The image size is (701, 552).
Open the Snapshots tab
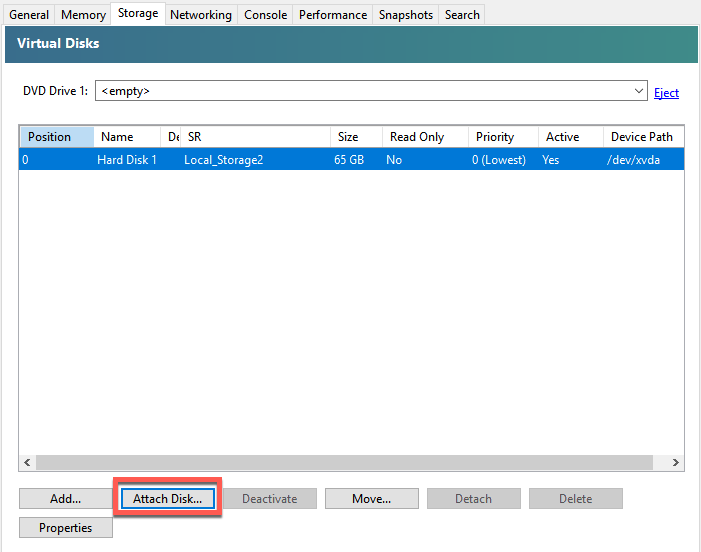click(405, 15)
